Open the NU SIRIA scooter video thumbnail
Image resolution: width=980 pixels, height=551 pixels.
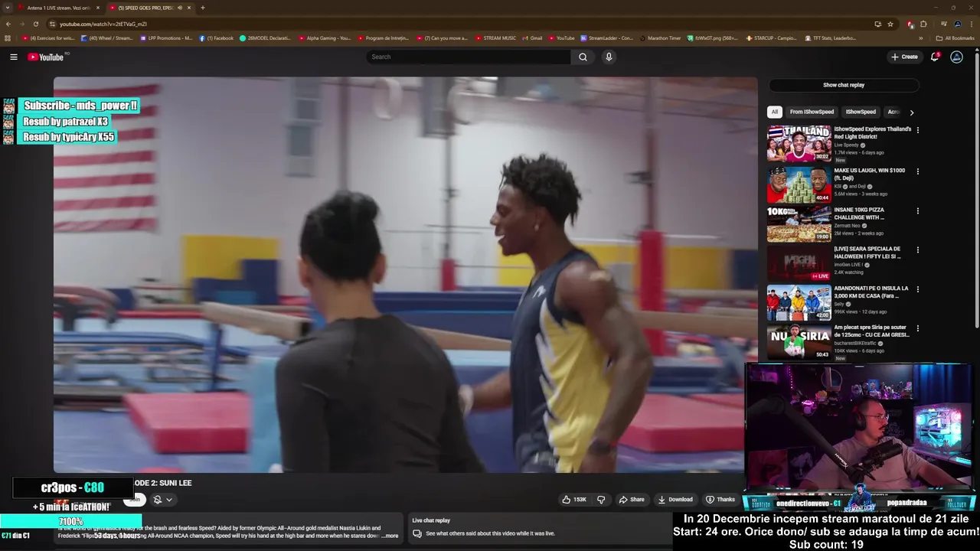coord(799,341)
